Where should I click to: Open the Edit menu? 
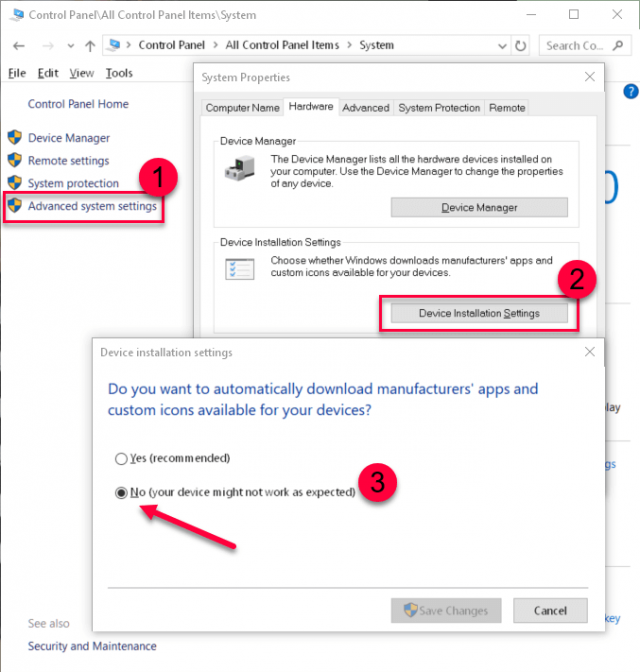coord(48,73)
